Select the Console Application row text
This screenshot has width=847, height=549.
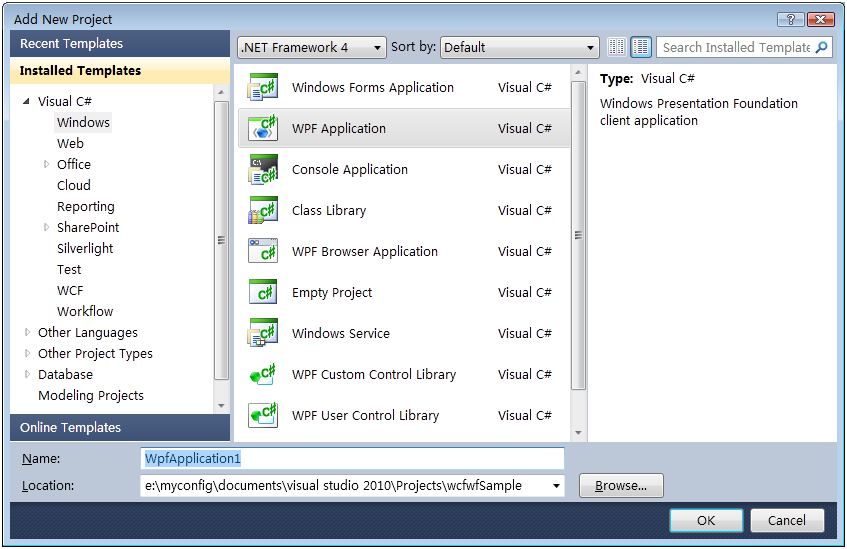tap(349, 170)
